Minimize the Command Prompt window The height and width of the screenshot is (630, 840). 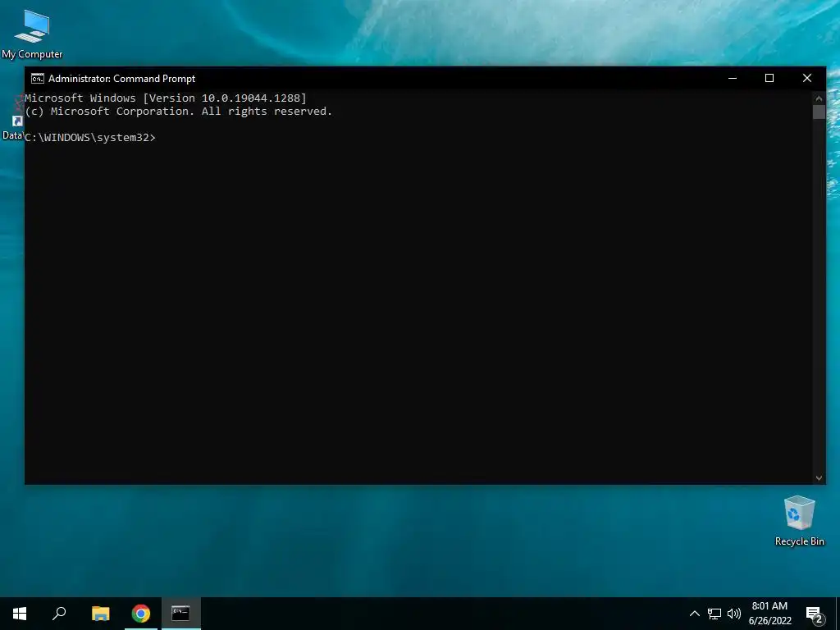(x=733, y=78)
